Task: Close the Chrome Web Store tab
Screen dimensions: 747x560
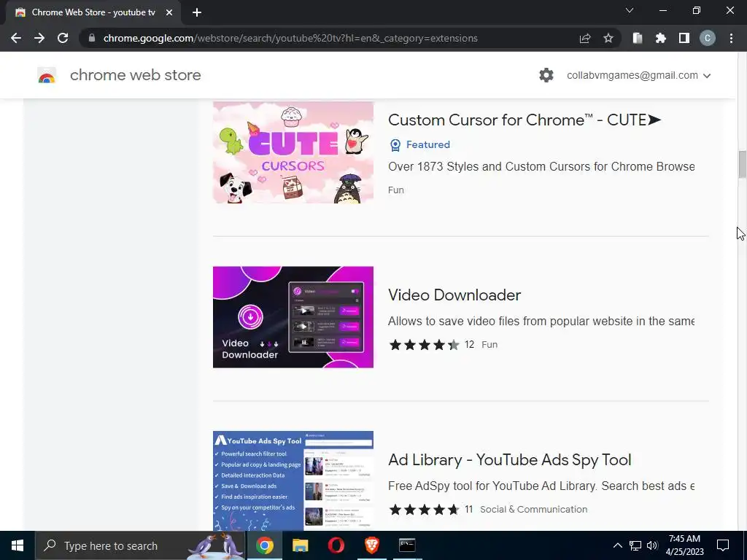Action: click(x=169, y=12)
